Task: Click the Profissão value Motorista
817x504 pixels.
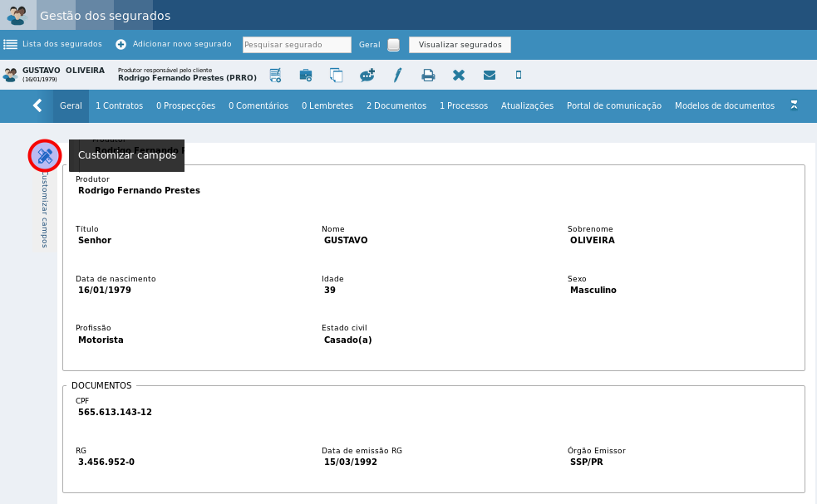Action: 101,340
